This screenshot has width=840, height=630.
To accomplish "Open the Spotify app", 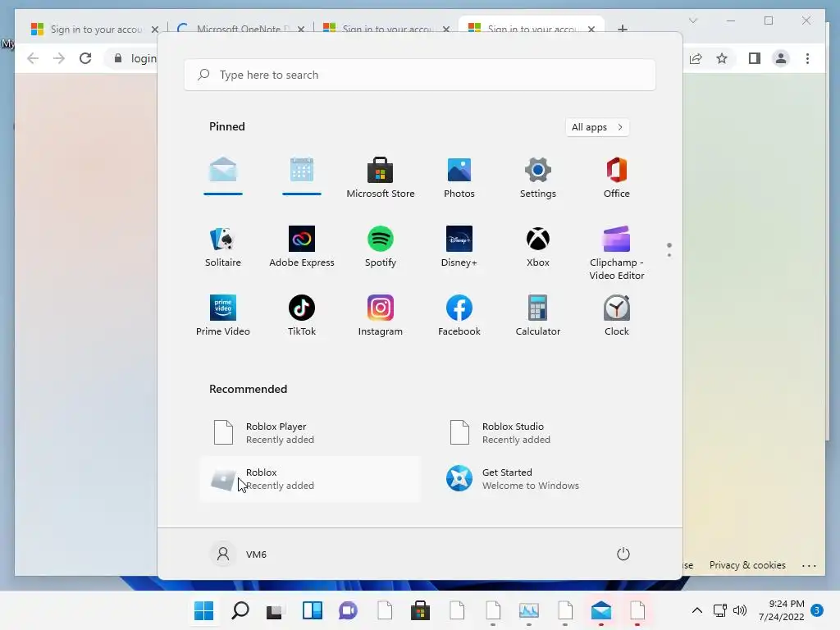I will pos(381,246).
